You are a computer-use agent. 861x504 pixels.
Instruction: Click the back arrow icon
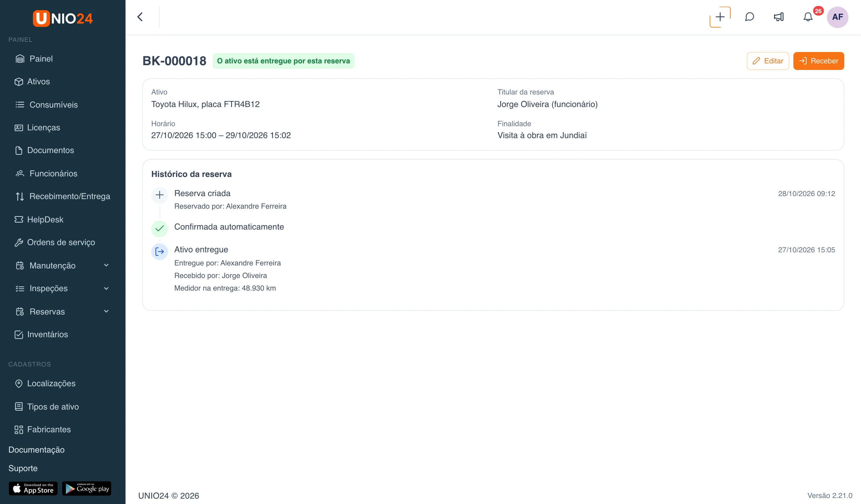pyautogui.click(x=140, y=17)
